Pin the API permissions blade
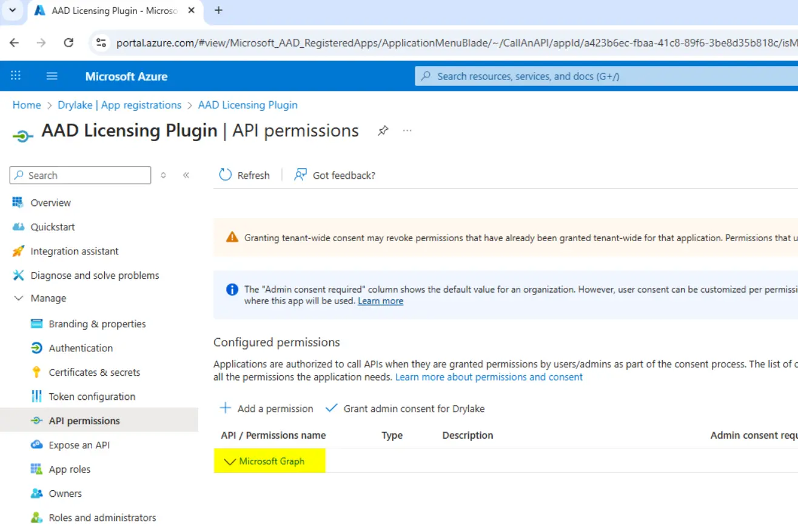798x532 pixels. pyautogui.click(x=383, y=131)
